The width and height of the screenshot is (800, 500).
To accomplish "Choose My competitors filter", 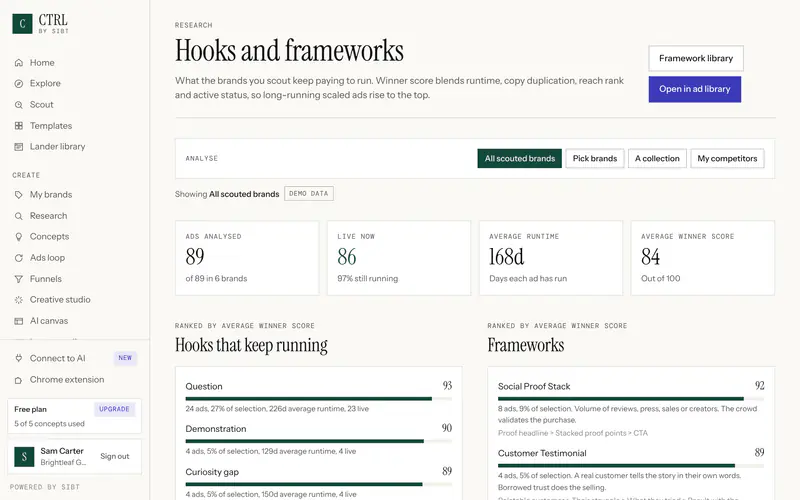I will coord(727,159).
